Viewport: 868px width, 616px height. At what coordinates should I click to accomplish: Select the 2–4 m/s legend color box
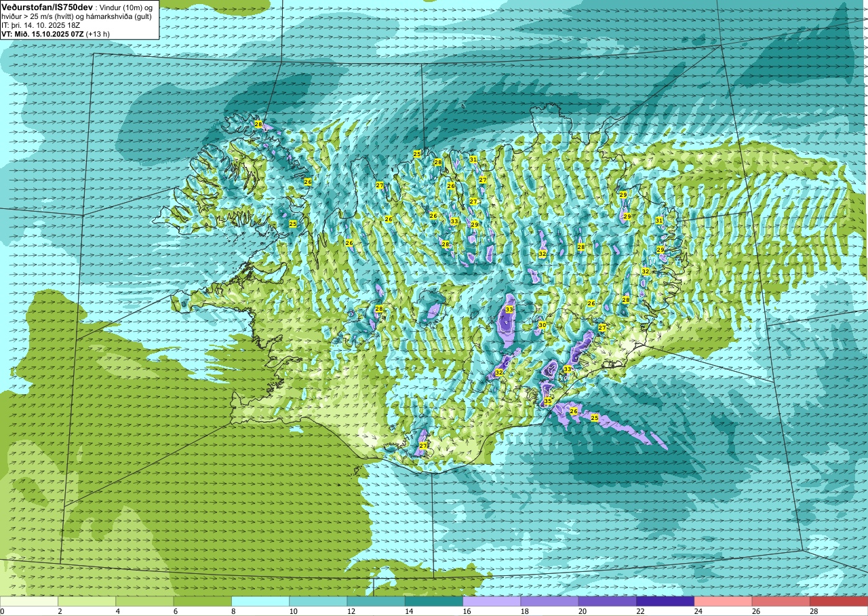click(87, 601)
